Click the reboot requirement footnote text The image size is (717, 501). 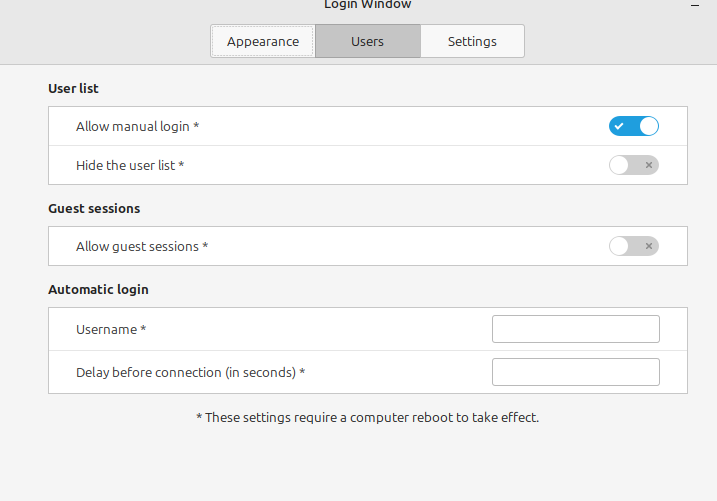(367, 417)
